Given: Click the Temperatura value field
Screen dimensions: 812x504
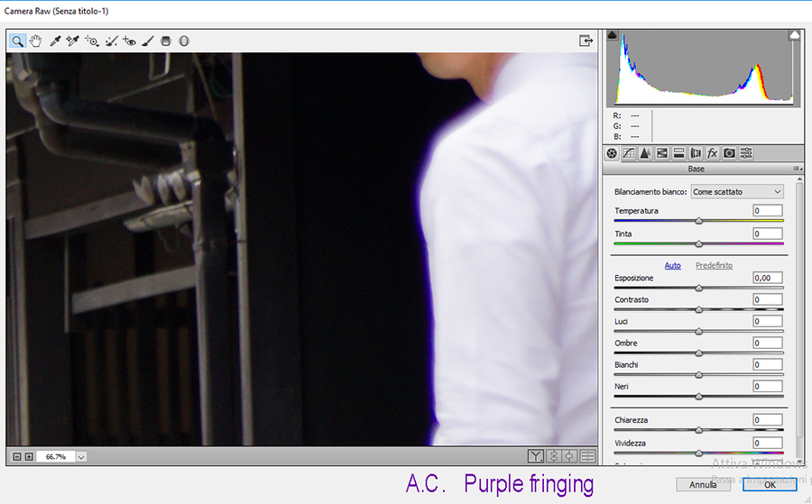Looking at the screenshot, I should 768,211.
